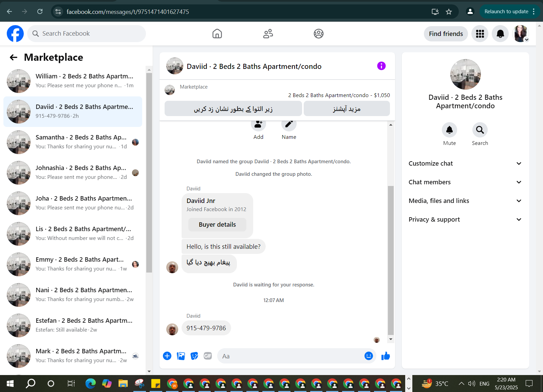543x392 pixels.
Task: Choose a sticker icon
Action: 194,356
